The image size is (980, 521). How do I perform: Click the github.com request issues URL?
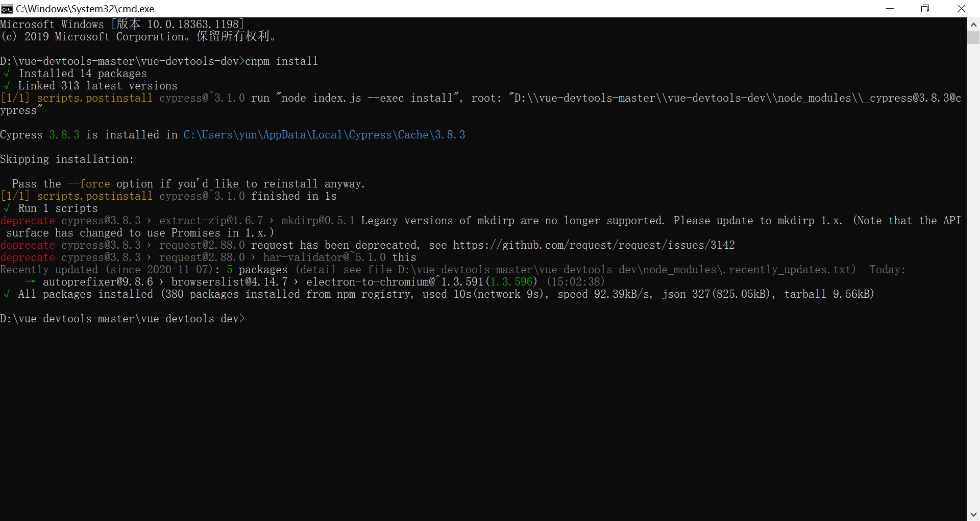(x=594, y=245)
